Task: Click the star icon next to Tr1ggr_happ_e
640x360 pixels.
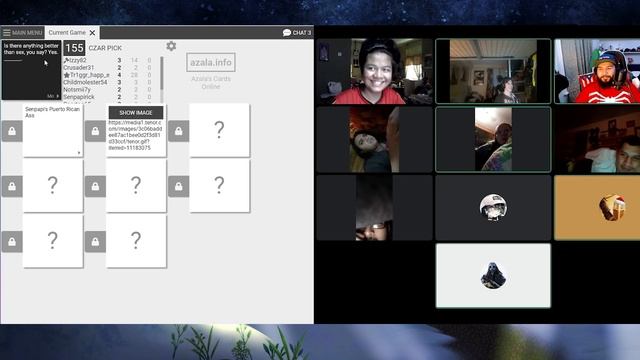Action: coord(67,75)
